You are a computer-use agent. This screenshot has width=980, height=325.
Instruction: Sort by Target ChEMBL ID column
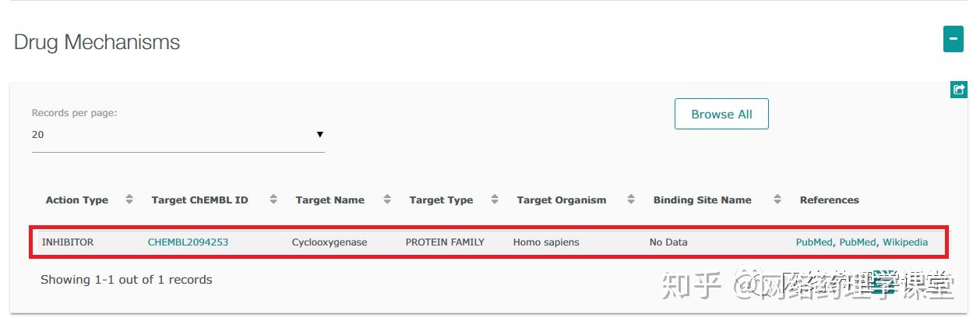tap(273, 200)
